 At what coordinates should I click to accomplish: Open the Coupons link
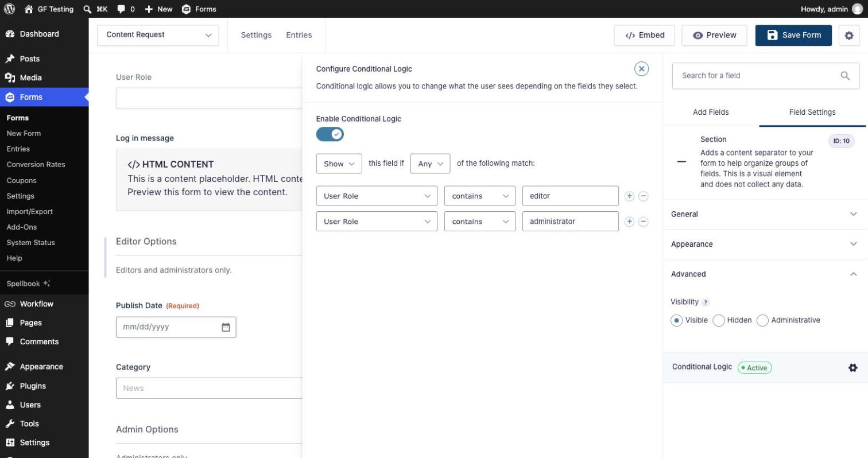pyautogui.click(x=21, y=180)
